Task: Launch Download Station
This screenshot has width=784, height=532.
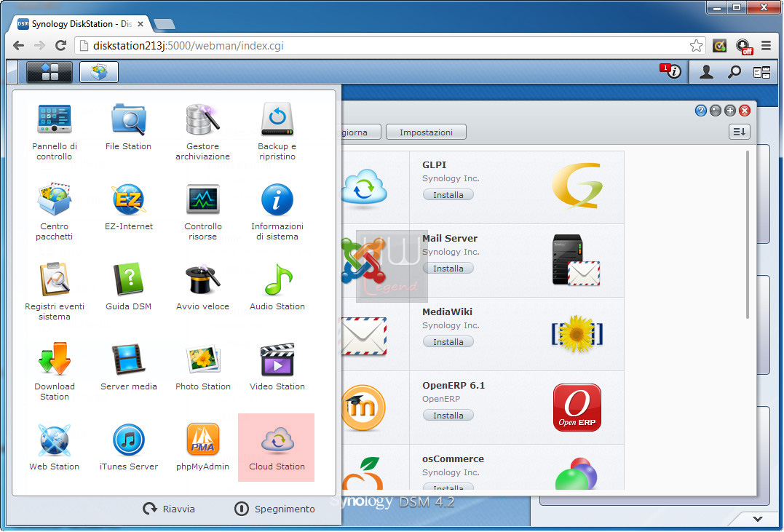Action: (x=54, y=371)
